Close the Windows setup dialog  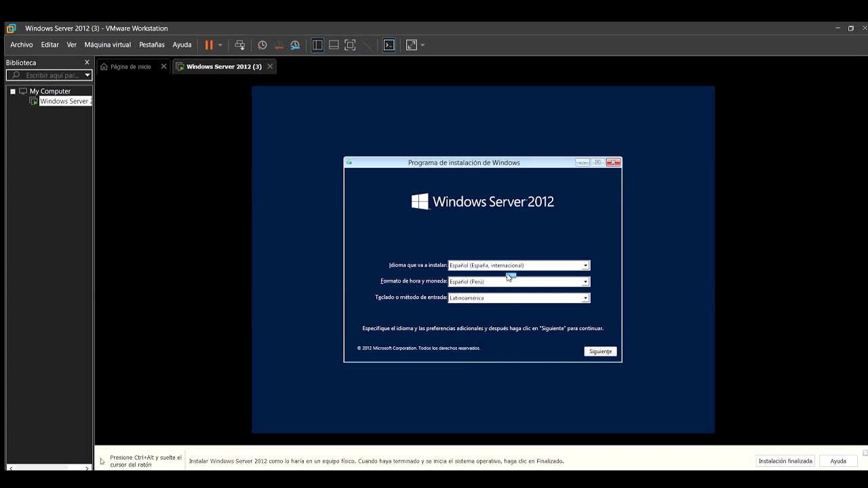coord(613,162)
